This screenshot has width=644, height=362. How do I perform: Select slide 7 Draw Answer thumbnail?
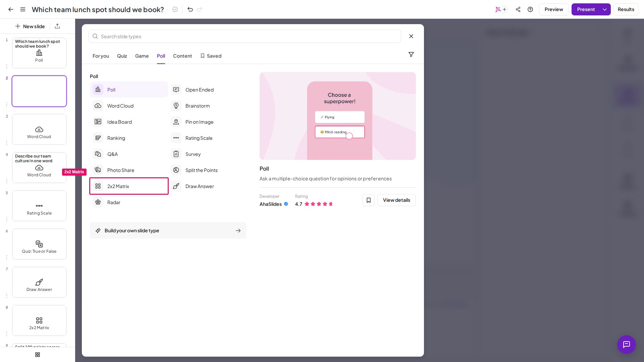(x=39, y=282)
